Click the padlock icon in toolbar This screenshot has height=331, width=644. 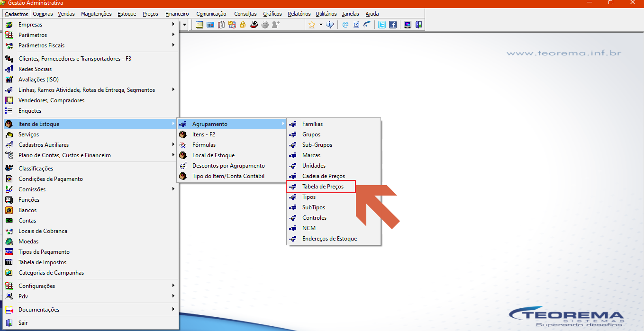click(x=243, y=25)
